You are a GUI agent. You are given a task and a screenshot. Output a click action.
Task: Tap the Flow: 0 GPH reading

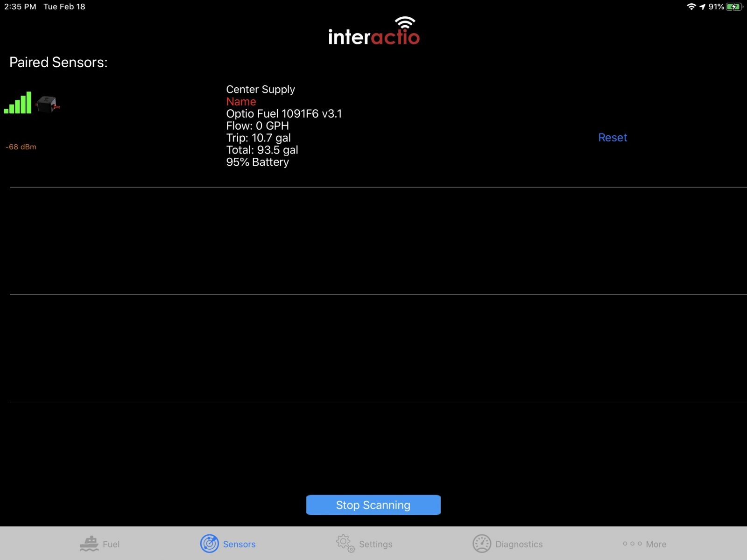pyautogui.click(x=257, y=126)
